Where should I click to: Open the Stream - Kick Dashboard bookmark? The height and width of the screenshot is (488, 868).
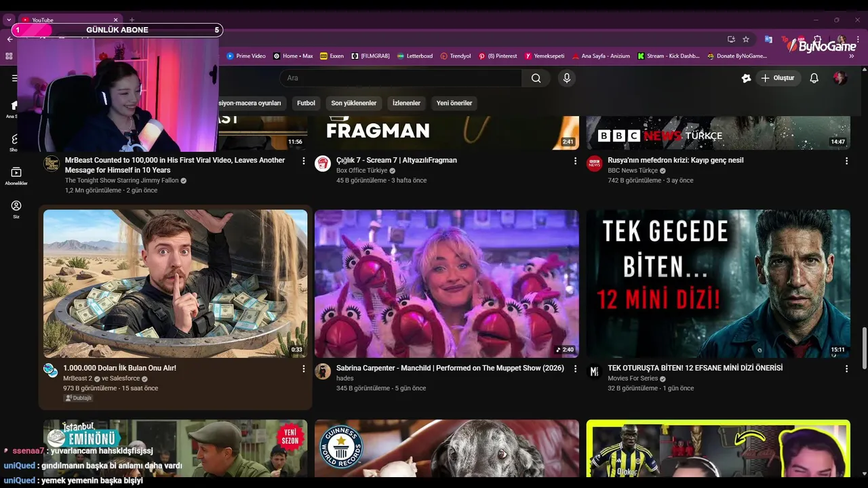click(x=669, y=56)
